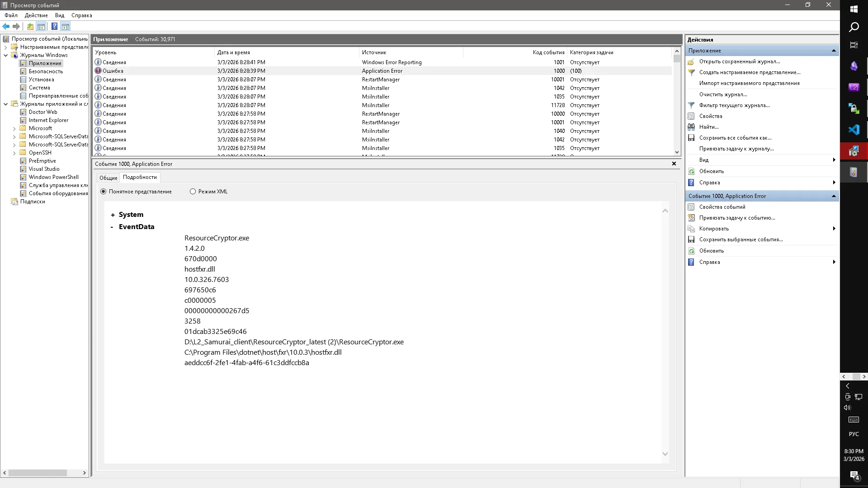
Task: Click the Forward arrow toolbar icon
Action: (16, 26)
